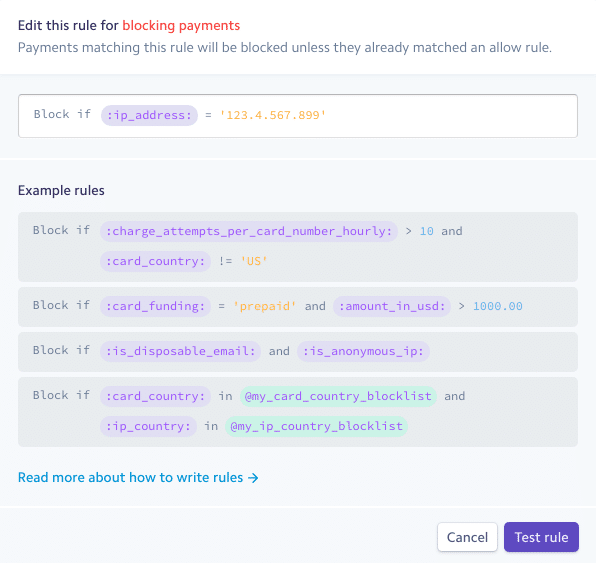Screen dimensions: 596x563
Task: Select the :is_anonymous_ip: token
Action: [363, 351]
